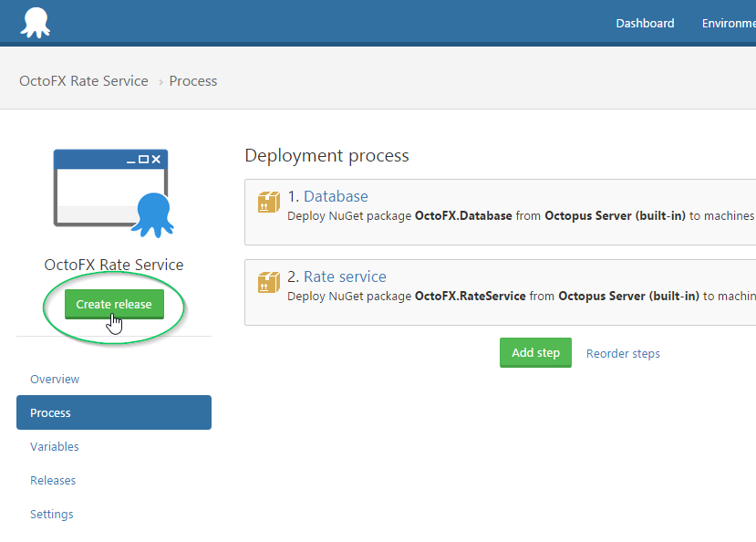The width and height of the screenshot is (756, 542).
Task: Open the Rate service step link
Action: click(345, 276)
